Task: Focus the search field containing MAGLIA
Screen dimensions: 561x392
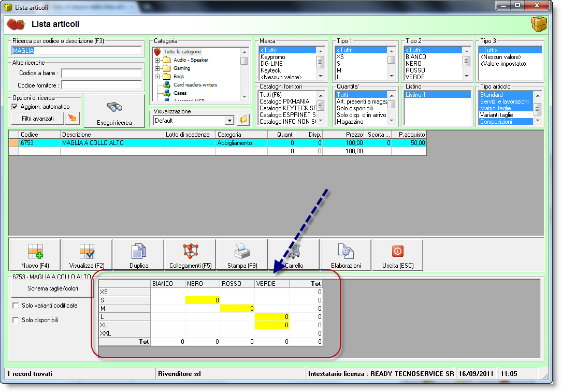Action: click(x=77, y=51)
